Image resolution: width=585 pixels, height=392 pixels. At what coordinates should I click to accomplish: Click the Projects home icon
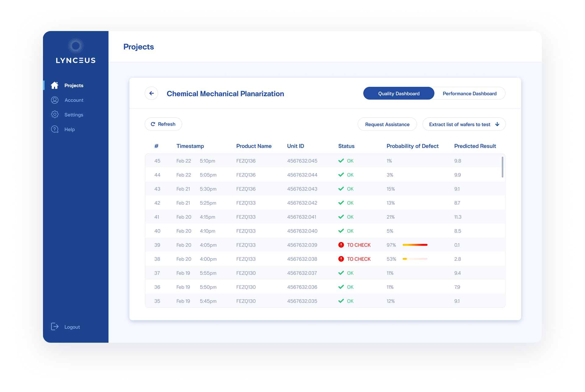click(55, 85)
